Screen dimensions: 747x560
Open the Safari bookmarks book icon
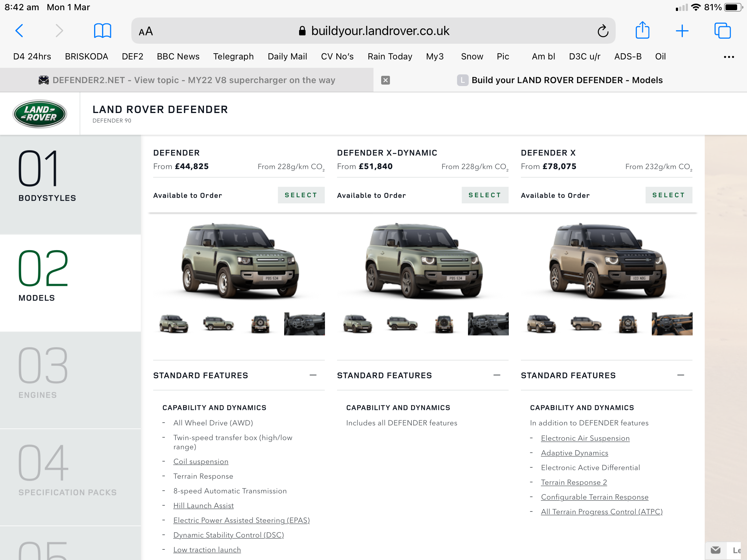tap(102, 31)
